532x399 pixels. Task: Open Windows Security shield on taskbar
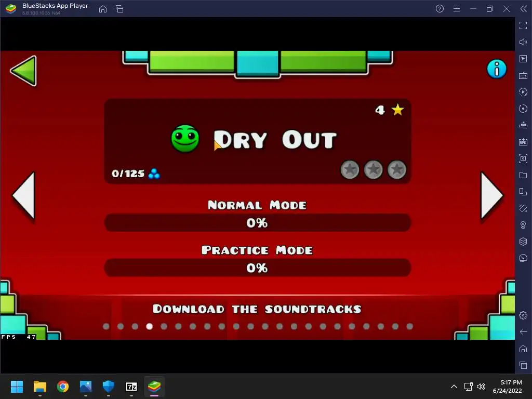[x=109, y=387]
